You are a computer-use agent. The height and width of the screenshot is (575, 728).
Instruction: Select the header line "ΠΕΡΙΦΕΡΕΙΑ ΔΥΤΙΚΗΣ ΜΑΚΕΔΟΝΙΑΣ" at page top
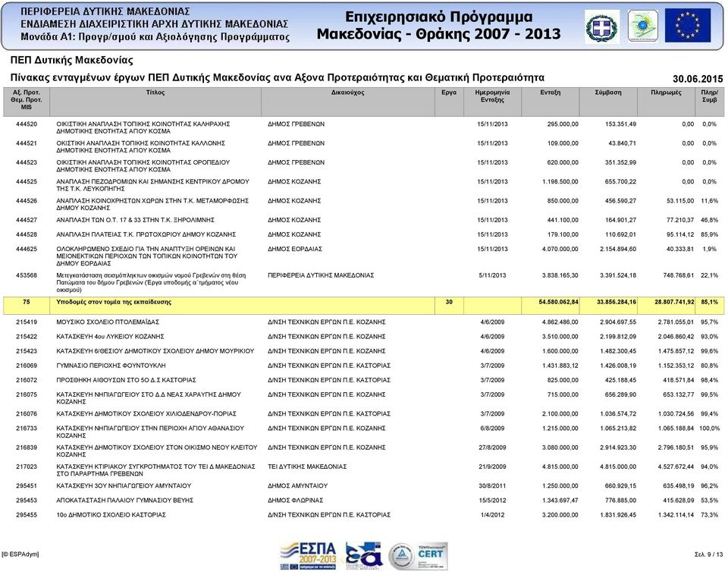point(105,11)
